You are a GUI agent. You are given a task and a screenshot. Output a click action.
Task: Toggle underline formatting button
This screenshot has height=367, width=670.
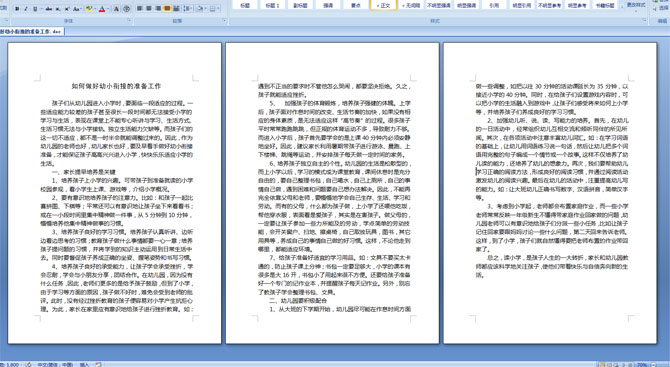click(35, 9)
